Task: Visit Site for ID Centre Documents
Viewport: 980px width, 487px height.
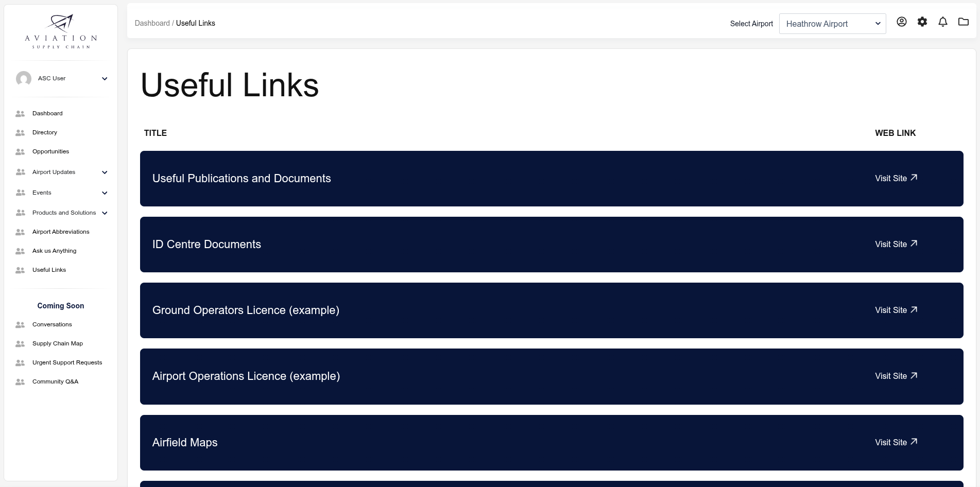Action: [896, 244]
